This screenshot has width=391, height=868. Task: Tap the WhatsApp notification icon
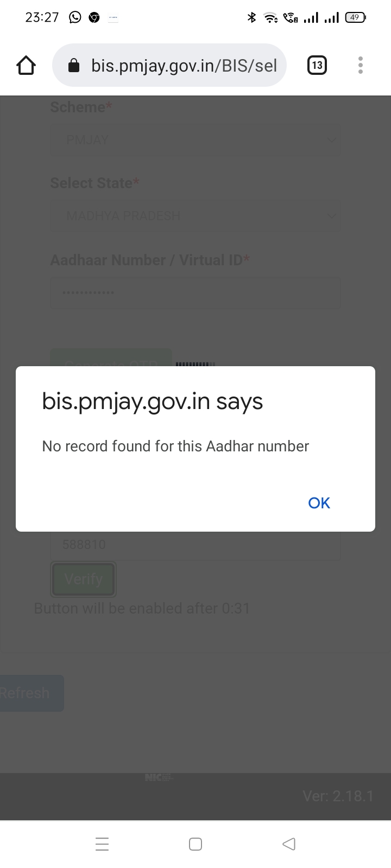coord(75,17)
